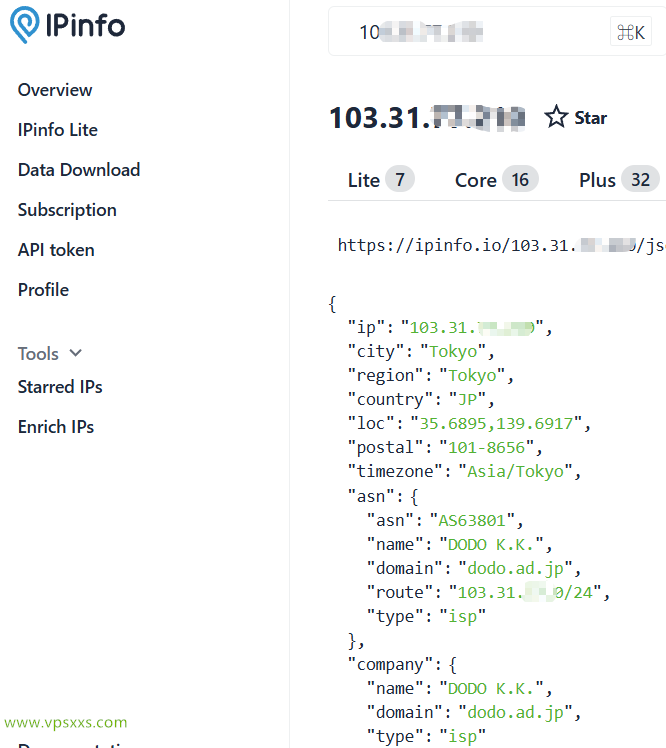
Task: Select timezone value "Asia/Tokyo"
Action: 515,471
